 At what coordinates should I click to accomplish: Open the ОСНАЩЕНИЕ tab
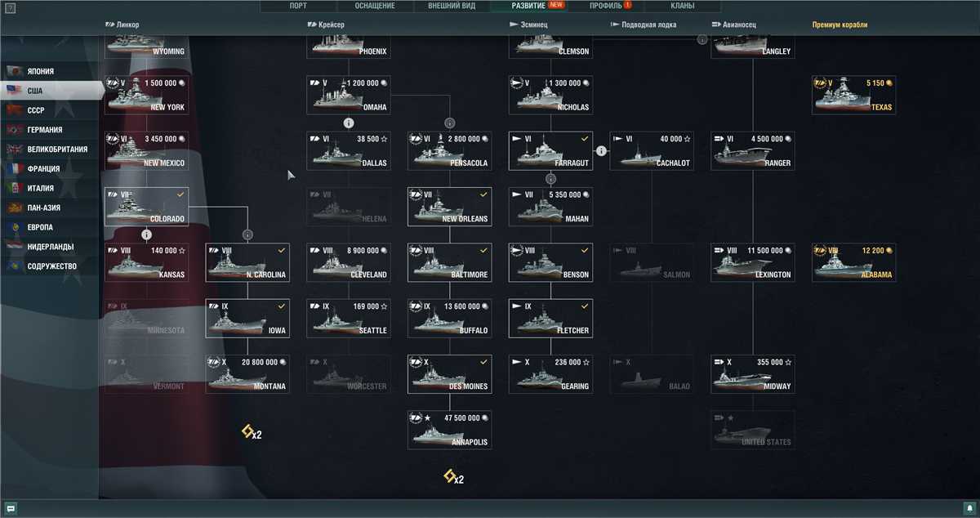pos(375,6)
